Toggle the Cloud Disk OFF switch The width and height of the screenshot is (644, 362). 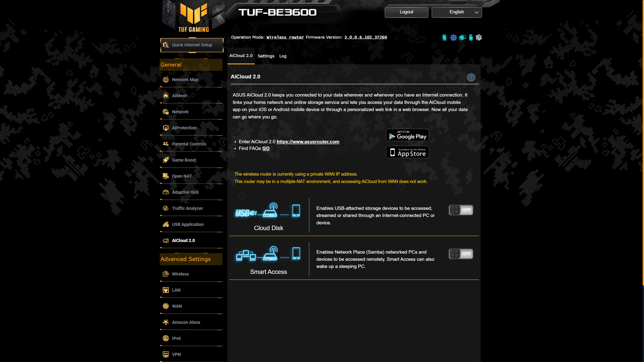click(461, 210)
